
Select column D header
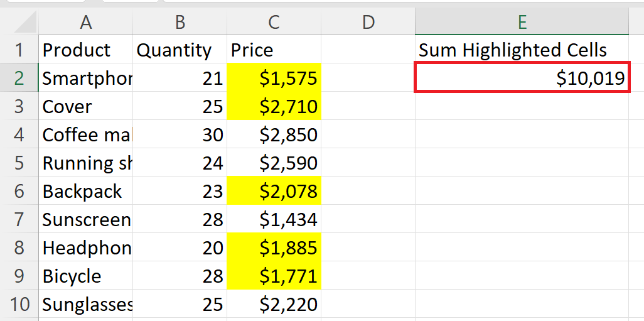[x=368, y=23]
